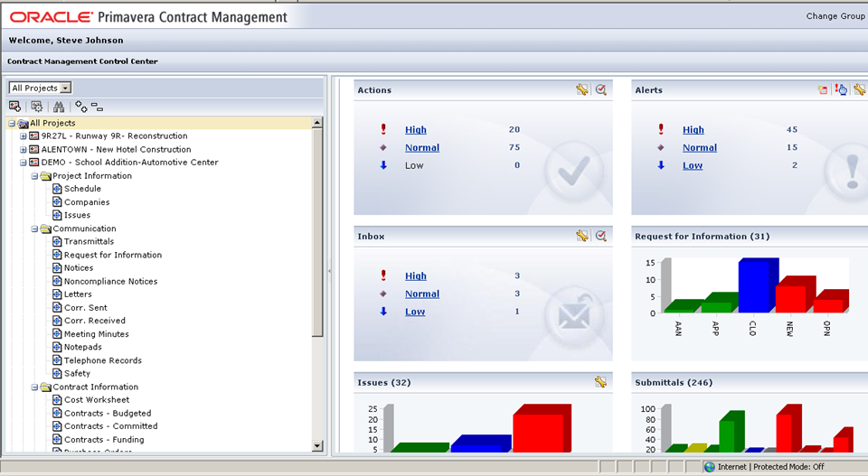The height and width of the screenshot is (476, 868).
Task: Open the Cost Worksheet tree item
Action: [x=96, y=400]
